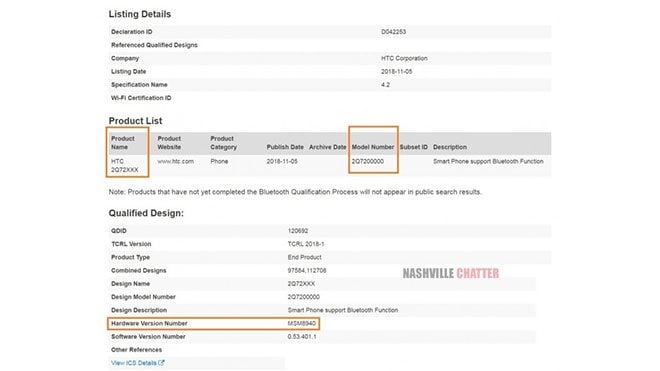Open the View ICS Details link

(137, 363)
